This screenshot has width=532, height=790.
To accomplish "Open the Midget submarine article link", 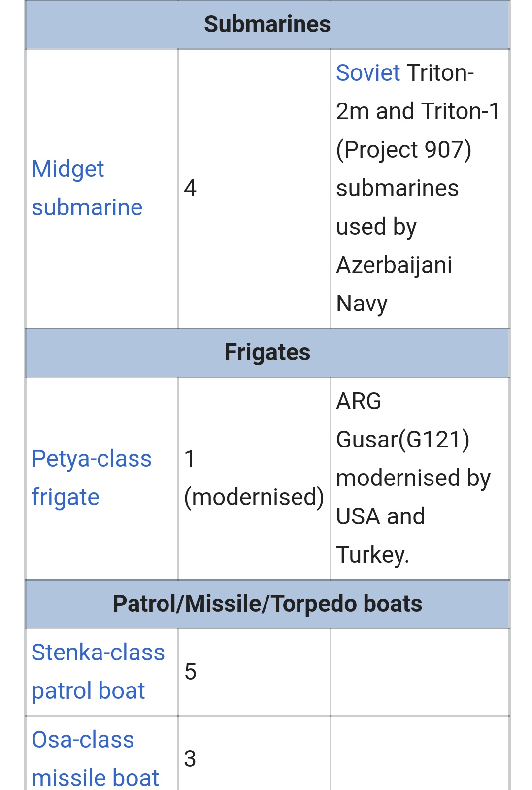I will click(x=87, y=188).
